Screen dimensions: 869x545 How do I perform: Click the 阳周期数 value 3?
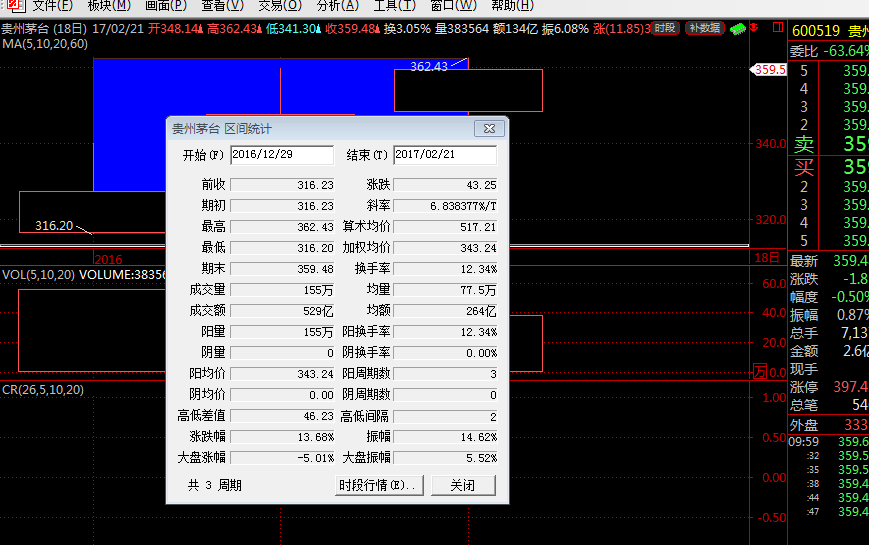[445, 374]
